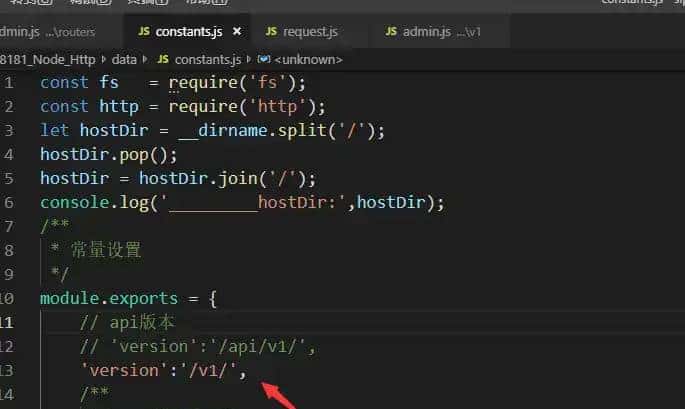This screenshot has width=685, height=409.
Task: Click line number 13 in the gutter
Action: [x=7, y=370]
